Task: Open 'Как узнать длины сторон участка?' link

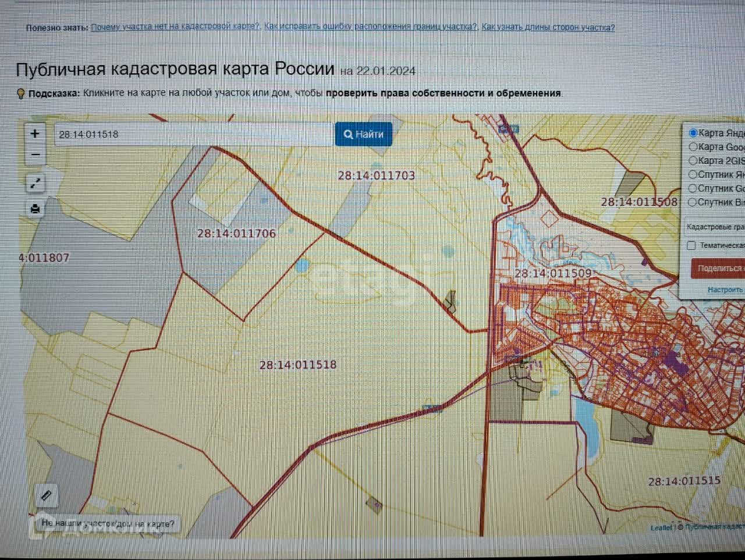Action: coord(548,27)
